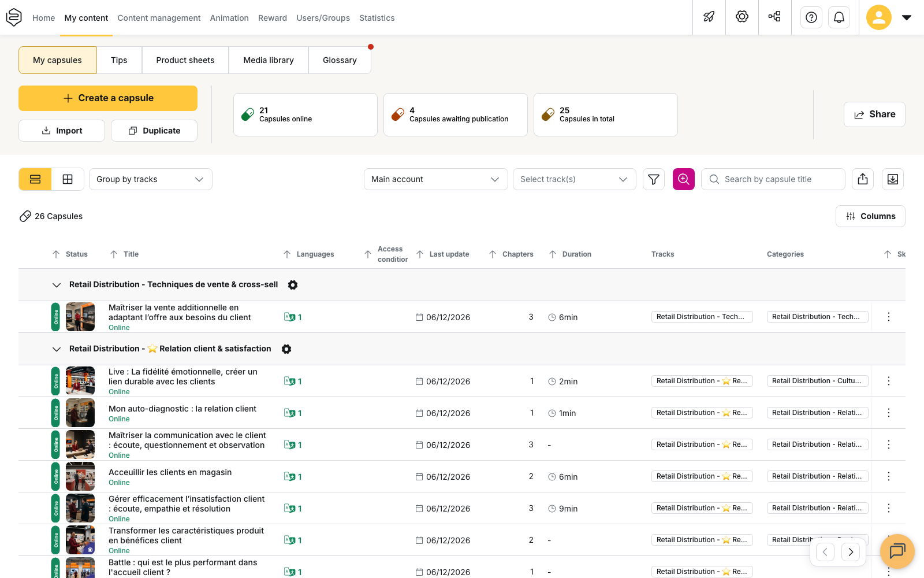Open gear for Relation client & satisfaction track
Image resolution: width=924 pixels, height=578 pixels.
coord(286,349)
